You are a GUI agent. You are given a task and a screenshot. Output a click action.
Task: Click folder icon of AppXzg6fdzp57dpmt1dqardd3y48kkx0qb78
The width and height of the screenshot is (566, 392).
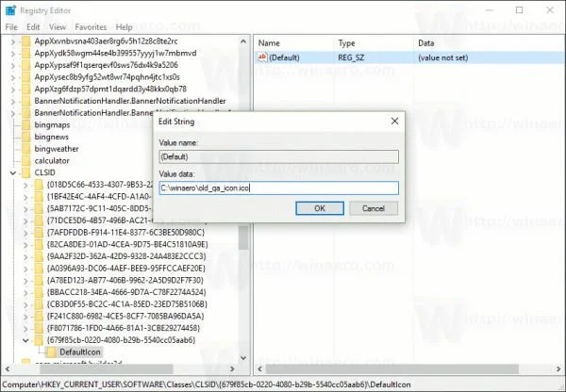click(26, 90)
